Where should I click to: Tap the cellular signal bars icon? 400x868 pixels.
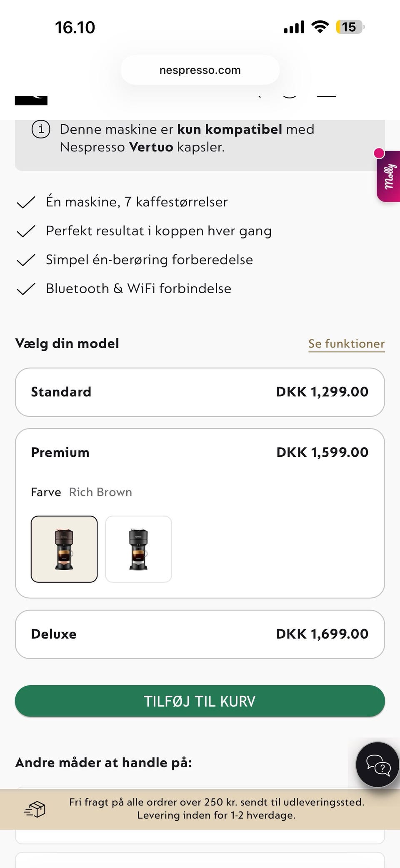pyautogui.click(x=294, y=28)
